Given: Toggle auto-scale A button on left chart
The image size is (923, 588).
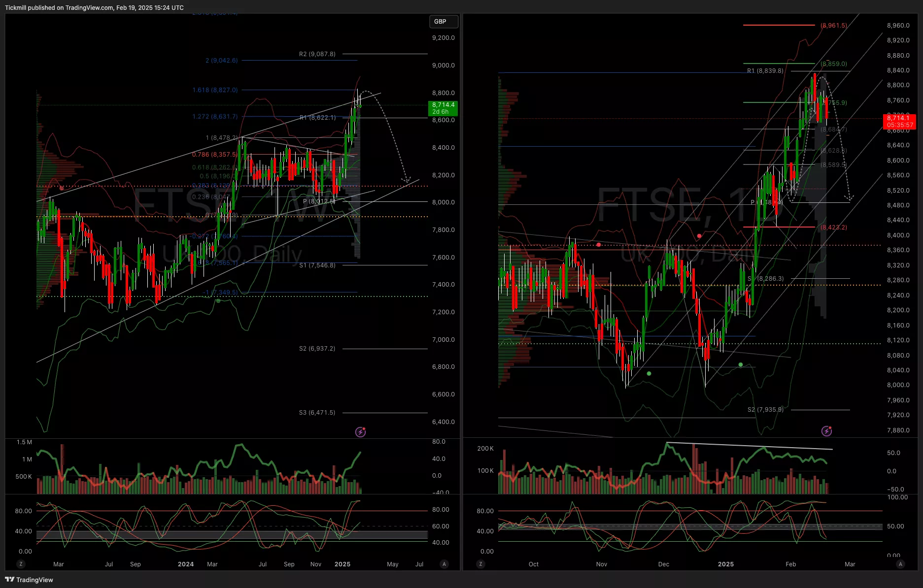Looking at the screenshot, I should [x=444, y=564].
